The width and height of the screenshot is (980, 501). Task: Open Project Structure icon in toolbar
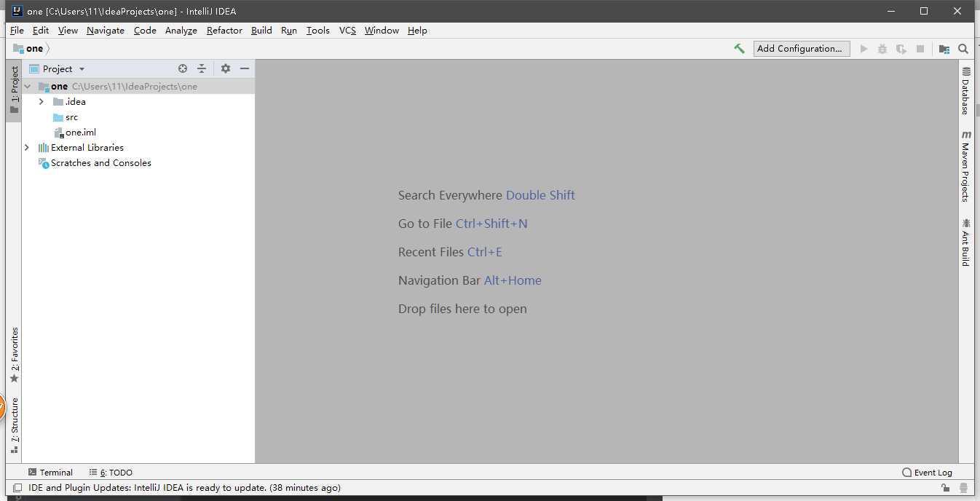click(x=944, y=49)
